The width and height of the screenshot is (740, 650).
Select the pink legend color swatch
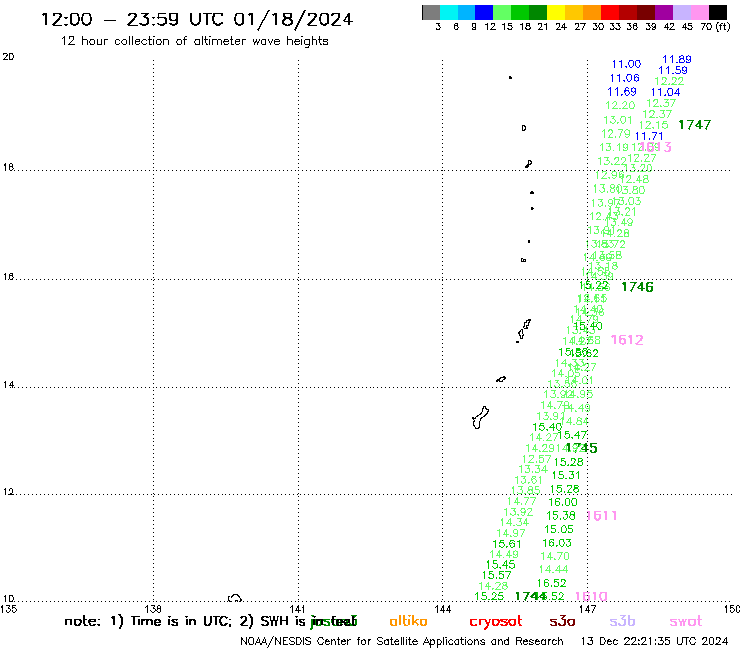pos(699,12)
